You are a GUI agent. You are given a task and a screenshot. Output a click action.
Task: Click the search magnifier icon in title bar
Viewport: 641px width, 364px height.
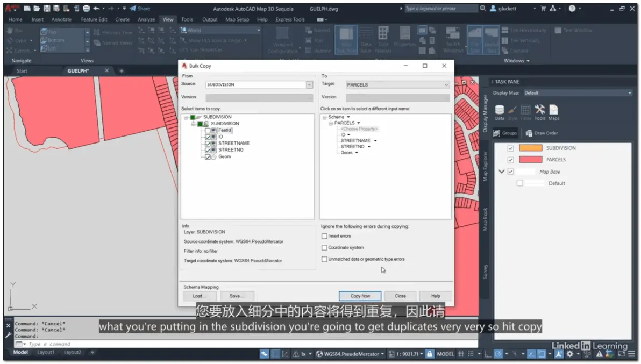483,8
